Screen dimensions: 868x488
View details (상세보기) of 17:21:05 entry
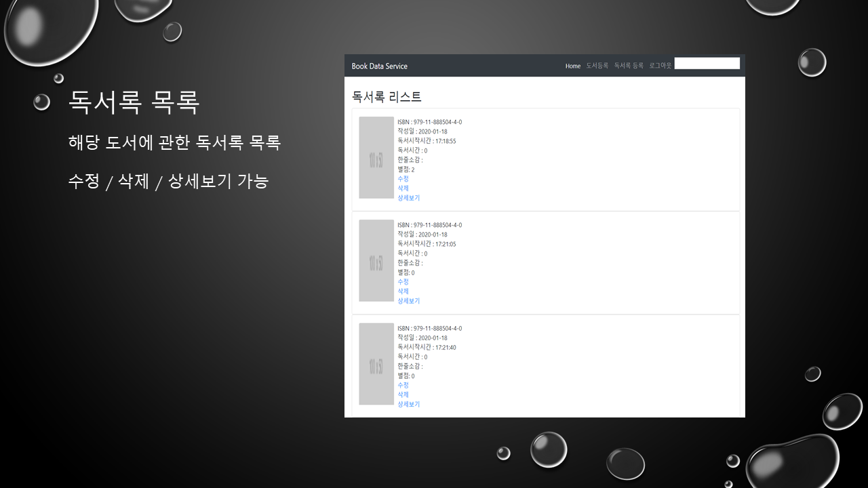click(408, 301)
